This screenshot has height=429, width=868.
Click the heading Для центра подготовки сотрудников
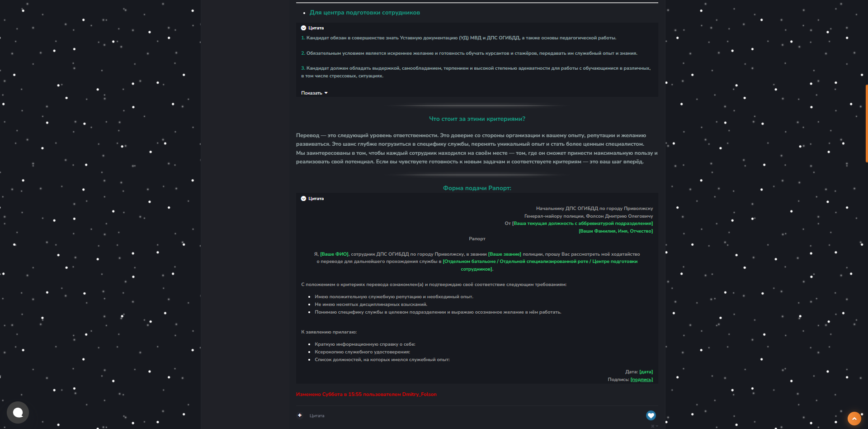pos(364,13)
